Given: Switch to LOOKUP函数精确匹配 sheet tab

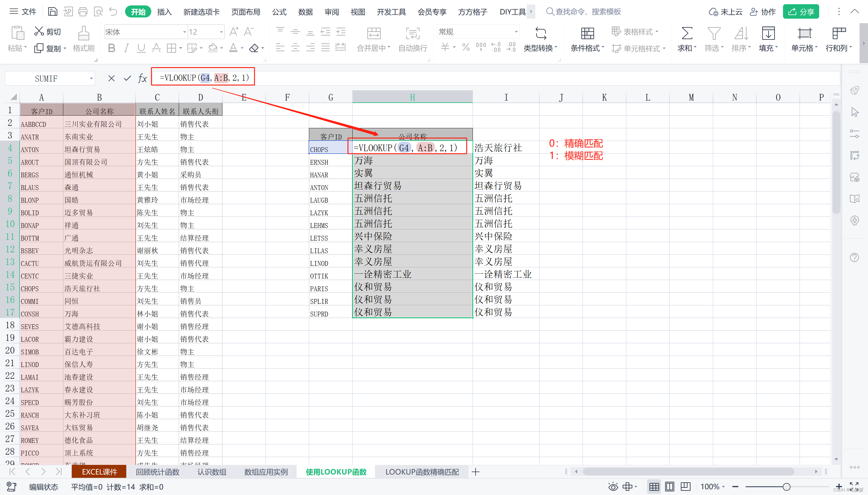Looking at the screenshot, I should point(422,472).
